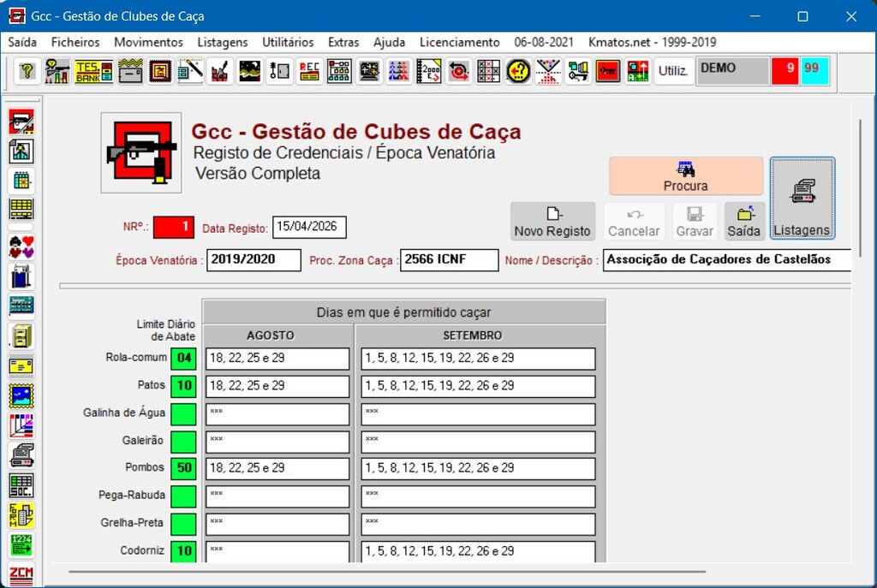Select the yellow envelope sidebar icon

pos(21,366)
